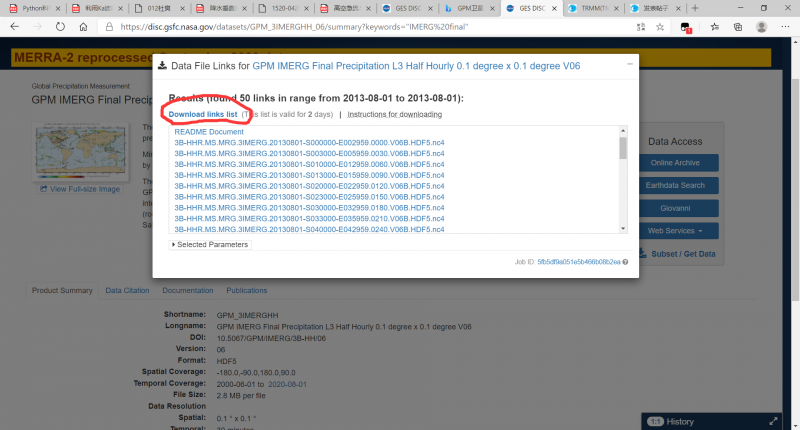Expand the Selected Parameters section
Screen dimensions: 800x430
[x=210, y=245]
